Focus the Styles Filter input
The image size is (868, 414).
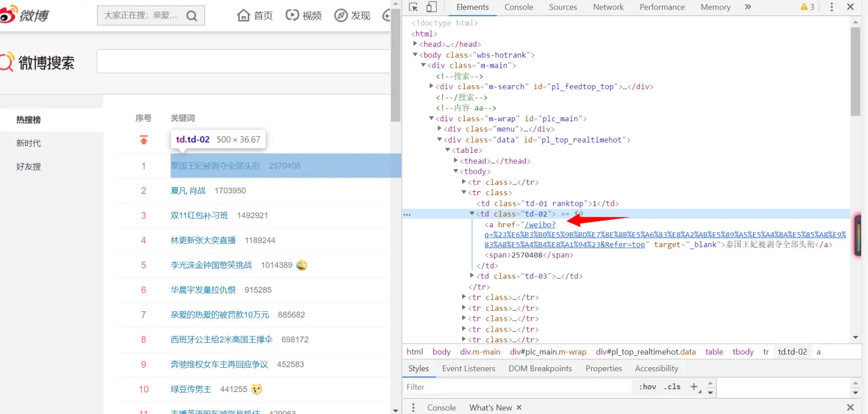point(517,387)
